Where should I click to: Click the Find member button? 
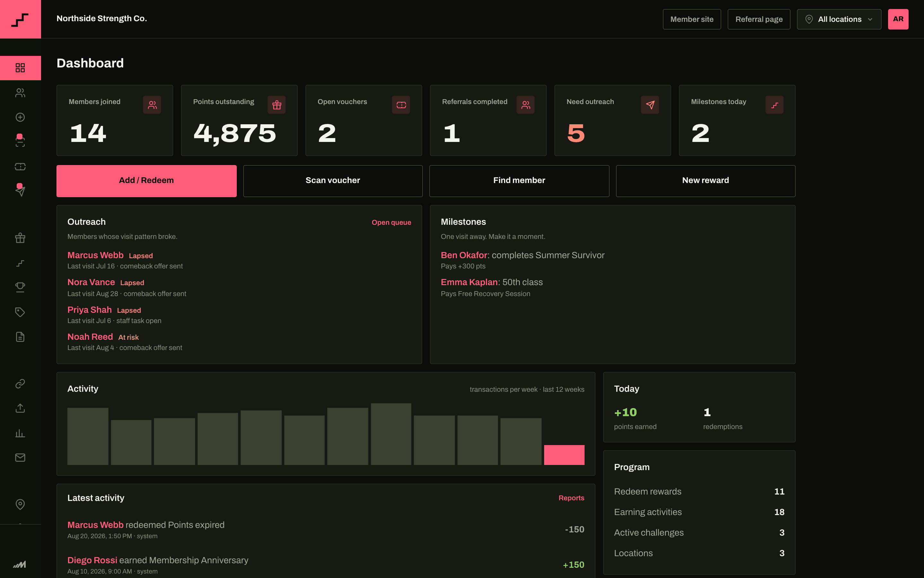tap(519, 181)
